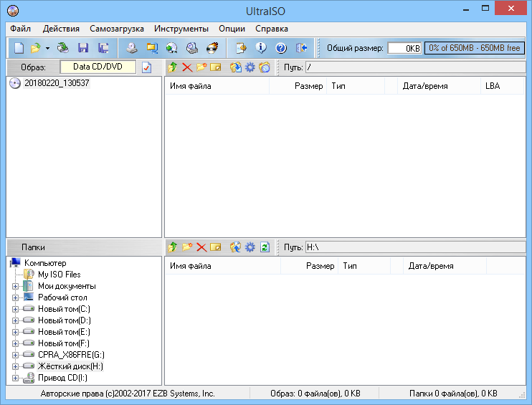Viewport: 532px width, 405px height.
Task: Click the Open CD/DVD icon with green arrow
Action: pos(63,48)
